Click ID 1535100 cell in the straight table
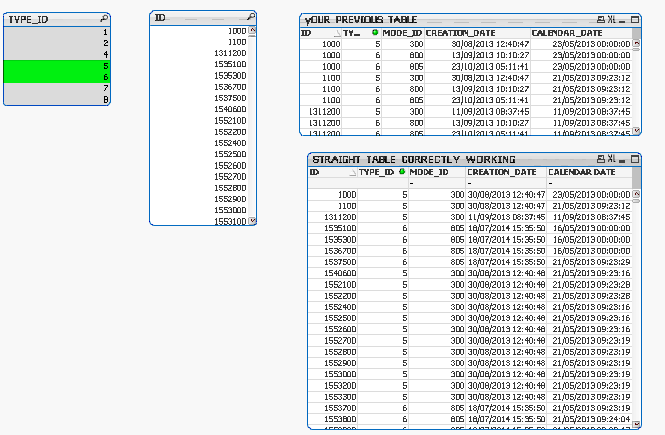 (333, 228)
